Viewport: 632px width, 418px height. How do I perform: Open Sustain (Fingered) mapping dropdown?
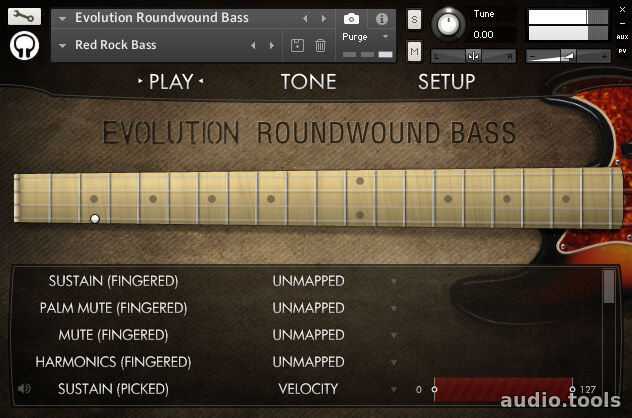394,281
